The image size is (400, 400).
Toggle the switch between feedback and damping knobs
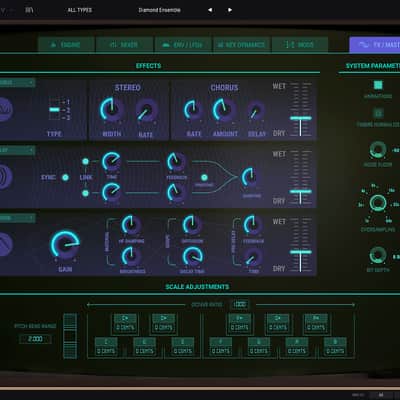coord(204,177)
